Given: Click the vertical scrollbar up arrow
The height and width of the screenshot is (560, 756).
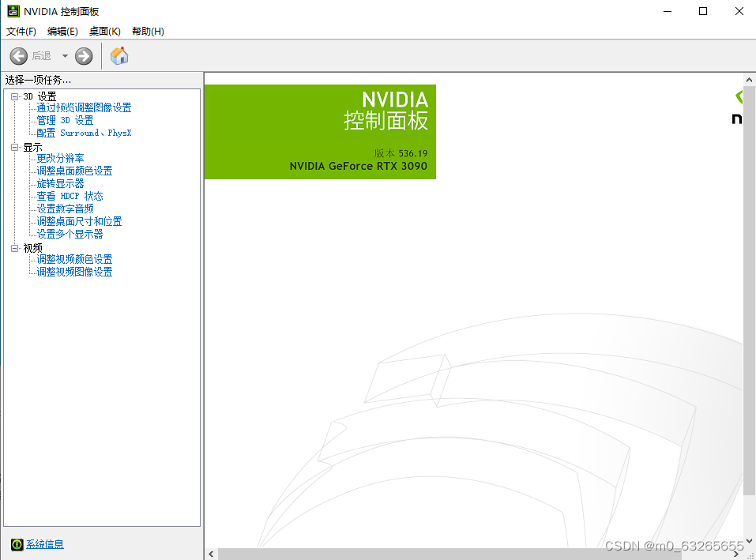Looking at the screenshot, I should (x=749, y=80).
